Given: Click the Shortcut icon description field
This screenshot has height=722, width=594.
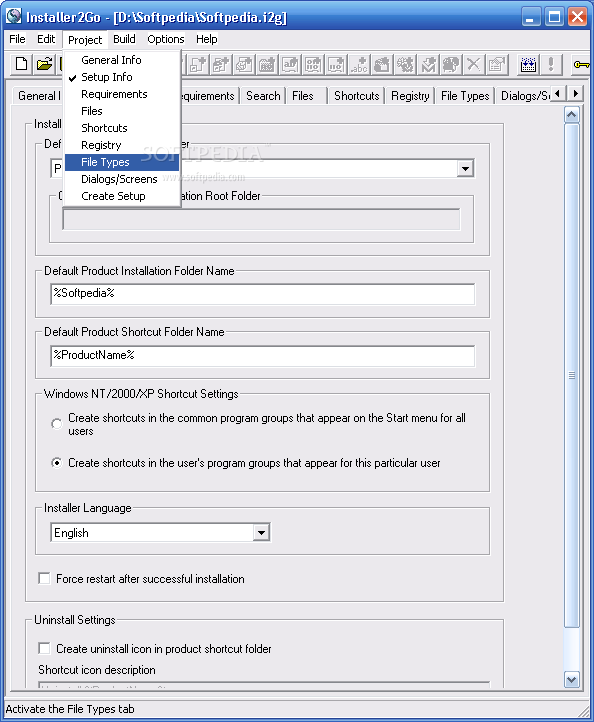Looking at the screenshot, I should (264, 685).
